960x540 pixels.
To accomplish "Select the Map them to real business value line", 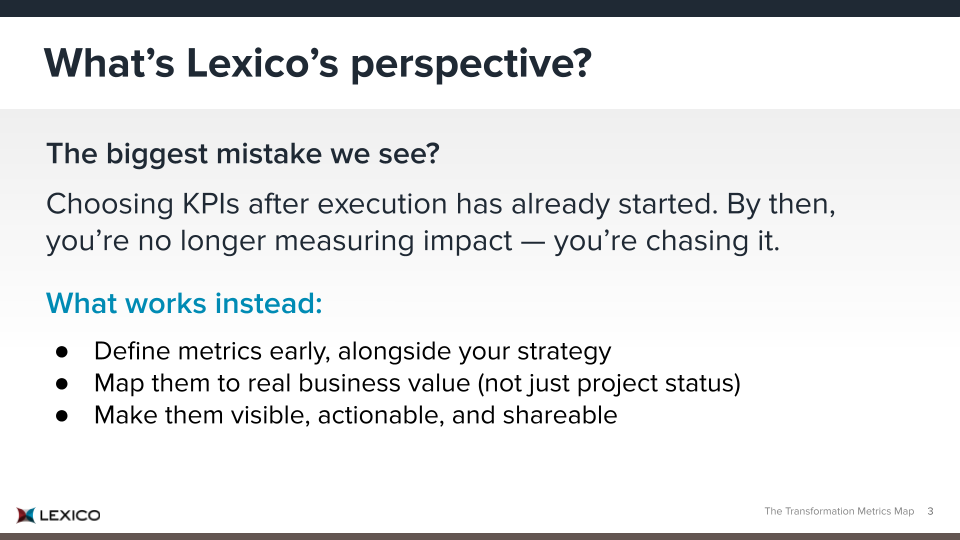I will (417, 383).
